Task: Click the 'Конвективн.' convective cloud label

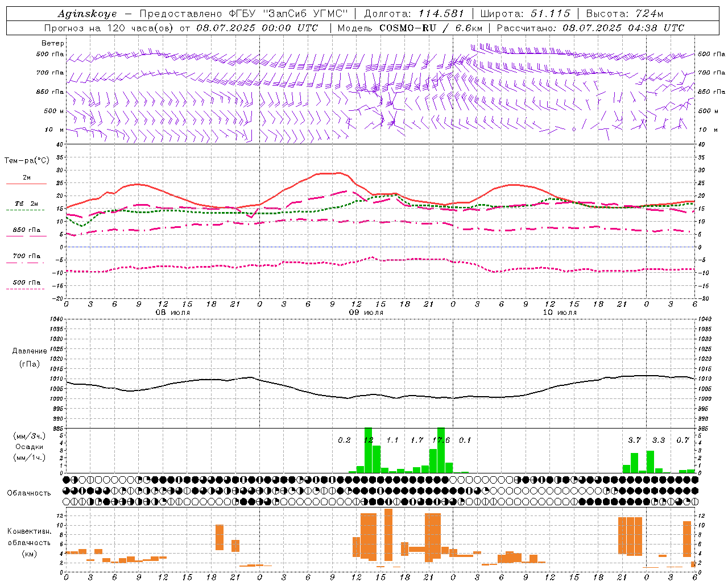Action: point(30,531)
